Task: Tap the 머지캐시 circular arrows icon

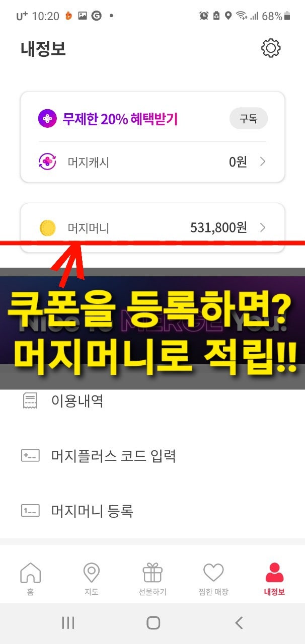Action: click(x=47, y=162)
